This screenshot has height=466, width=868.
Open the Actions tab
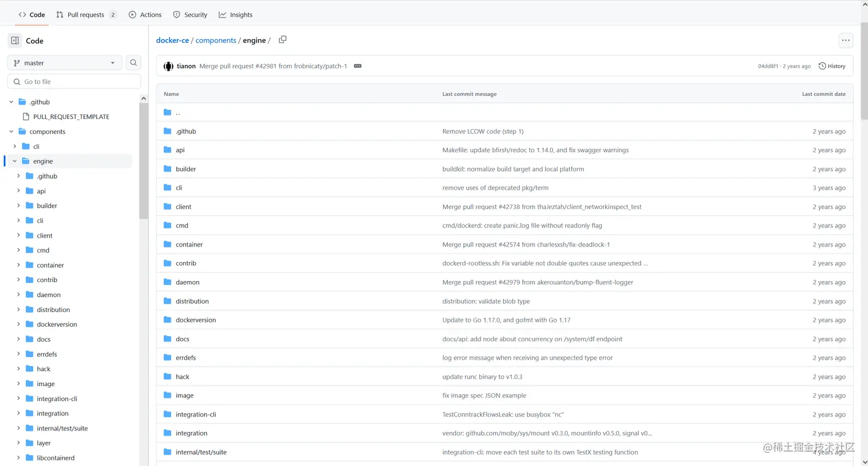145,14
